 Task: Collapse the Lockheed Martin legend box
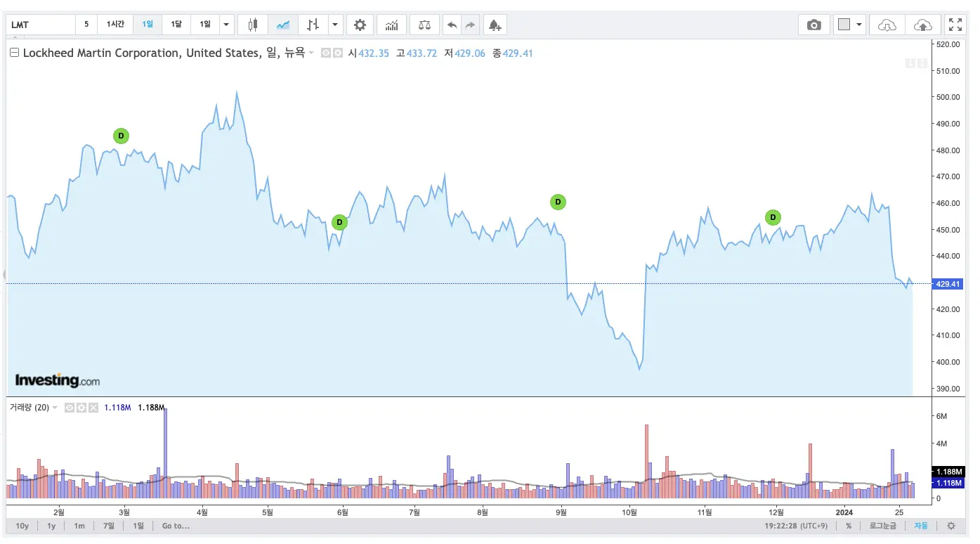pyautogui.click(x=14, y=53)
